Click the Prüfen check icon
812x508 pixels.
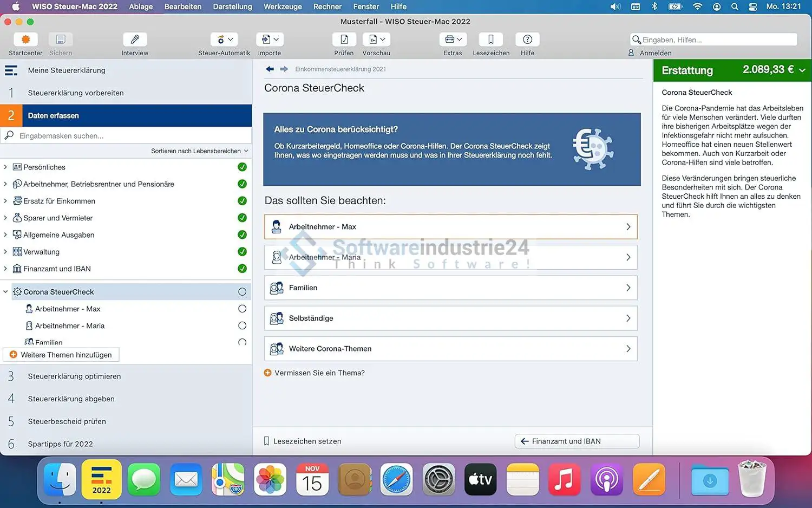pos(344,40)
